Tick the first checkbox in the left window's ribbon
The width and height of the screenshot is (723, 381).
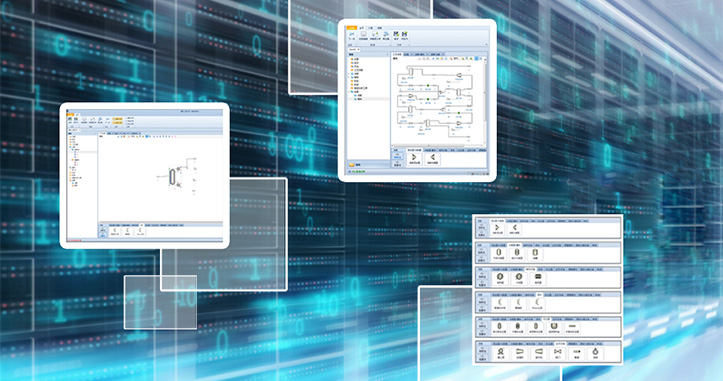(126, 118)
